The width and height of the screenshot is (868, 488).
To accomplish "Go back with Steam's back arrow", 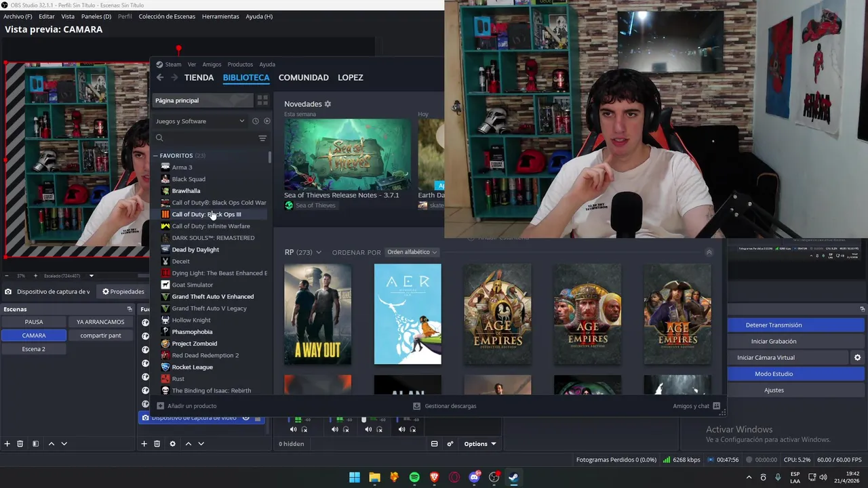I will [160, 77].
